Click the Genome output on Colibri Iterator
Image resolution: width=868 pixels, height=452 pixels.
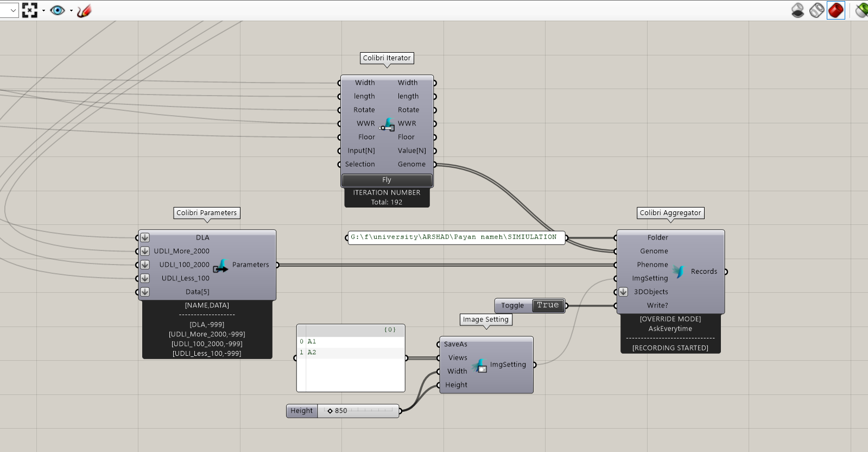pos(412,164)
